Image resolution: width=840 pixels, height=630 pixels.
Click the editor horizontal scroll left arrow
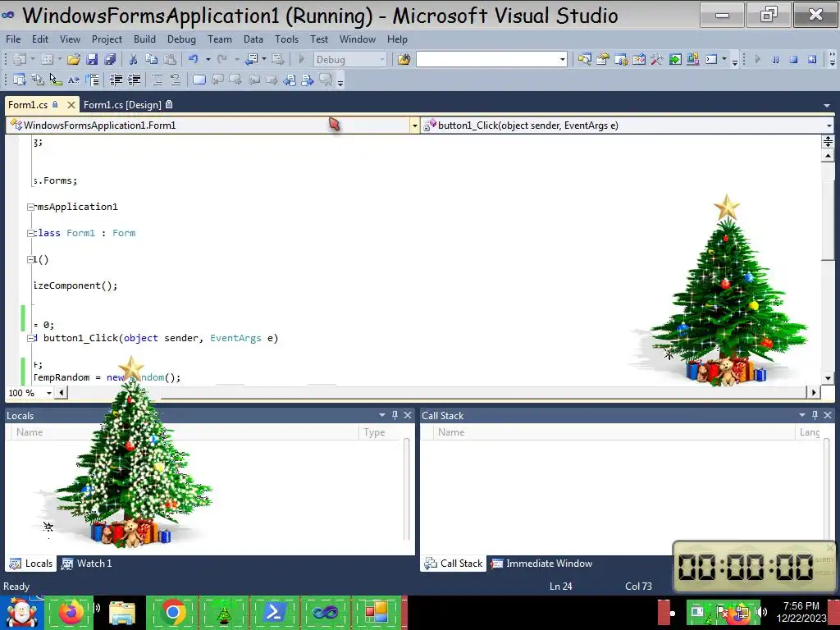pos(62,393)
